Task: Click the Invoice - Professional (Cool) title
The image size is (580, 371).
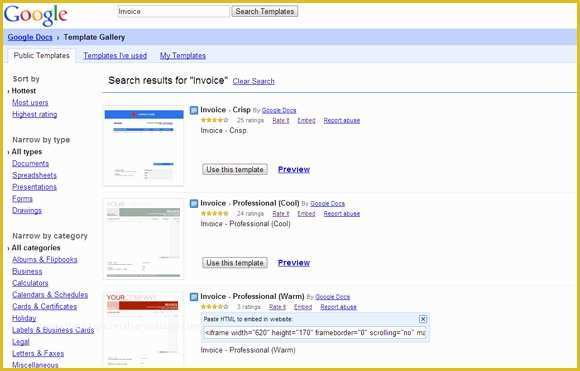Action: 250,203
